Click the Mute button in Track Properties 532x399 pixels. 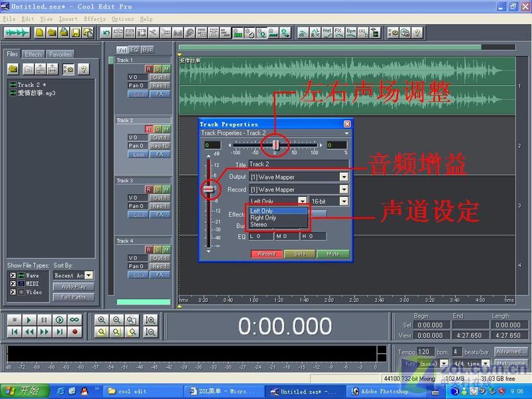(333, 254)
